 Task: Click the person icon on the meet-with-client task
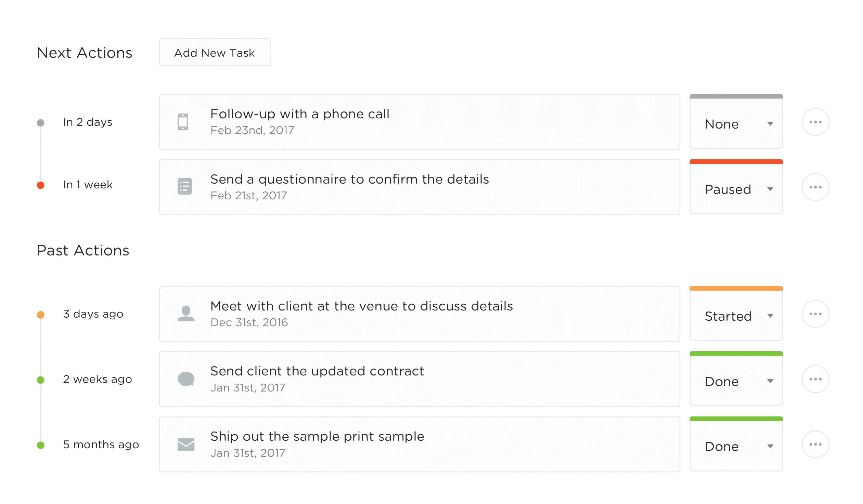click(x=186, y=314)
